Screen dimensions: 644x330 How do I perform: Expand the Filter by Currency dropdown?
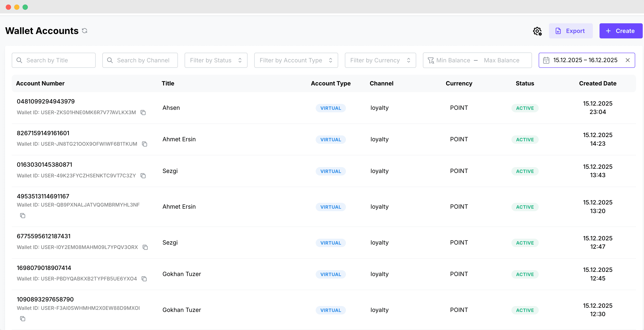(x=380, y=60)
